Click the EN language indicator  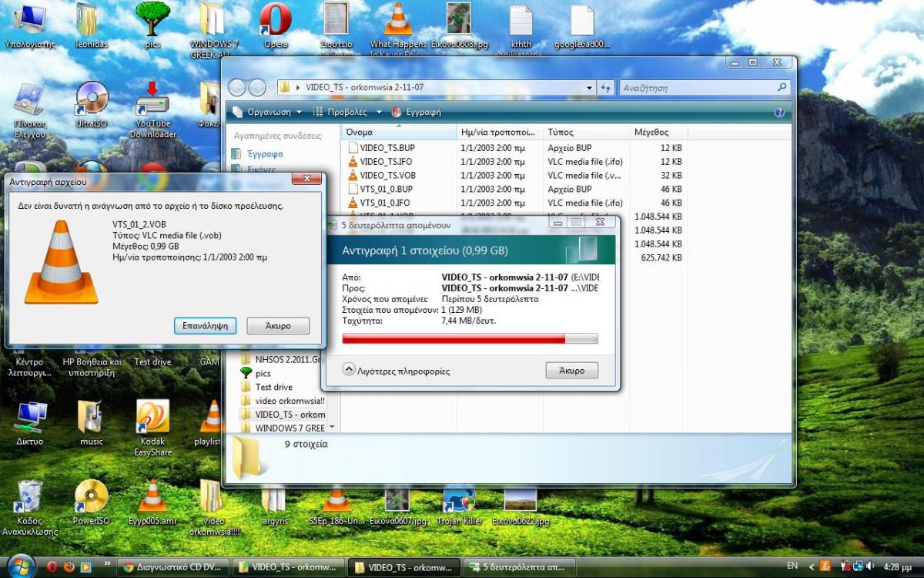(793, 566)
